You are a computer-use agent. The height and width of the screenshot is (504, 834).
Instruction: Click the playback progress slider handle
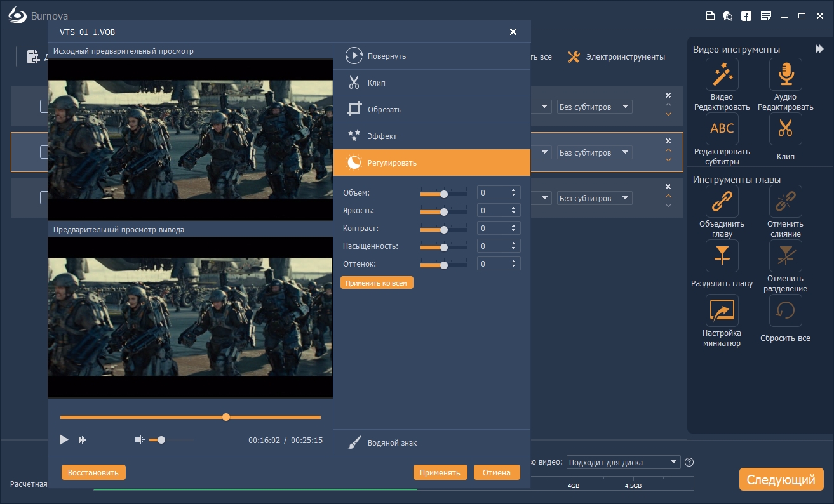tap(226, 417)
